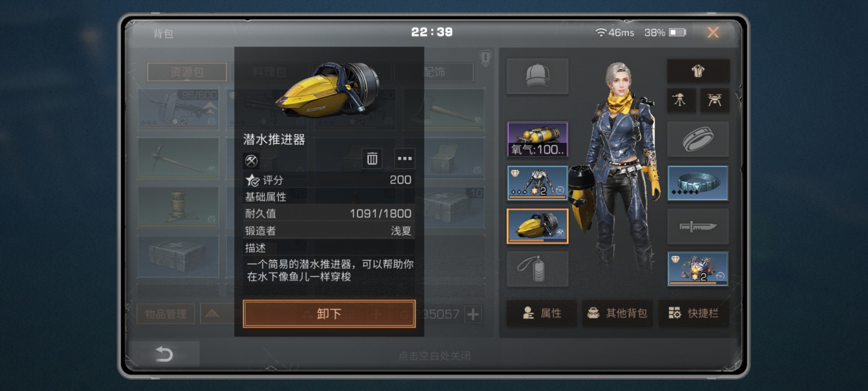The image size is (868, 391).
Task: Select the turret tripod icon slot
Action: pyautogui.click(x=681, y=100)
